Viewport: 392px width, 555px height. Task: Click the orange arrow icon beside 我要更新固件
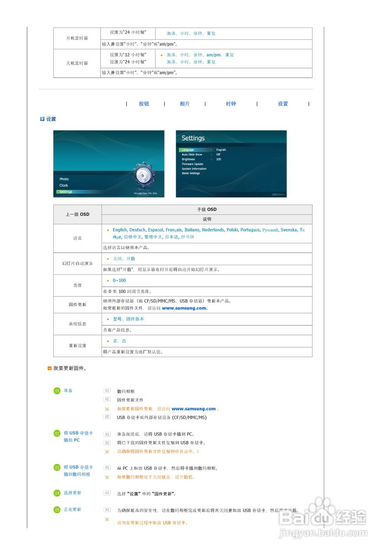pyautogui.click(x=49, y=368)
